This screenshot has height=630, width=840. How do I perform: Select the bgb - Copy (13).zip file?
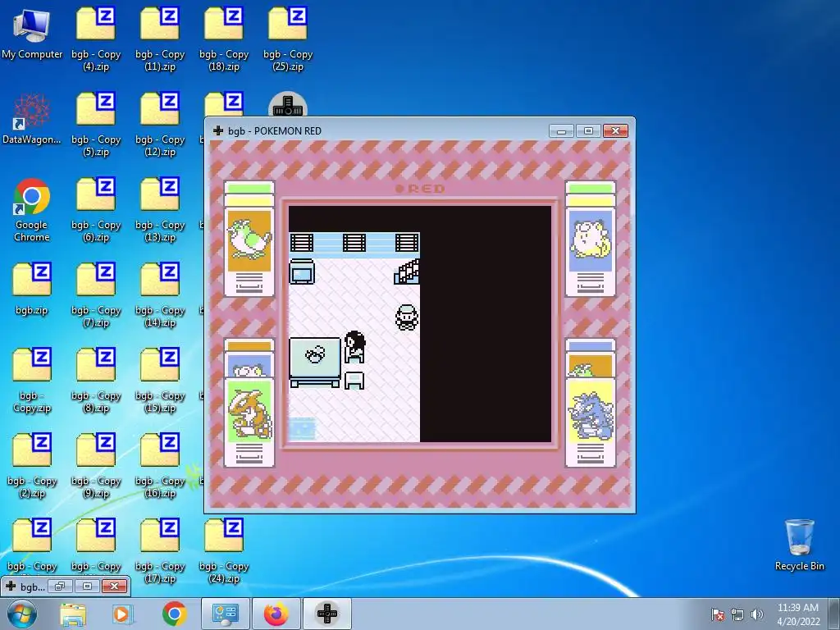(x=160, y=210)
